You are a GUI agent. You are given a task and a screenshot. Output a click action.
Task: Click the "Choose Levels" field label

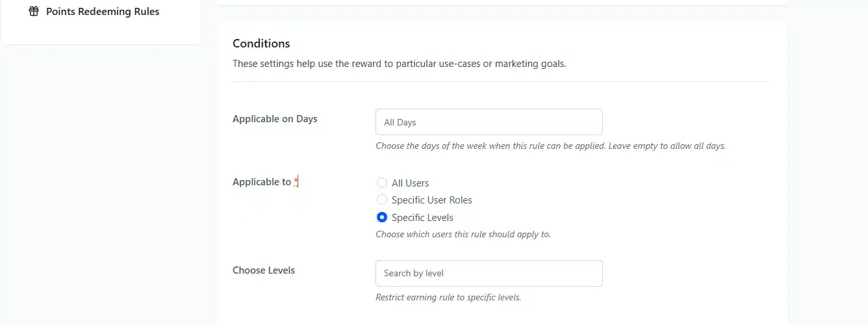pyautogui.click(x=264, y=270)
